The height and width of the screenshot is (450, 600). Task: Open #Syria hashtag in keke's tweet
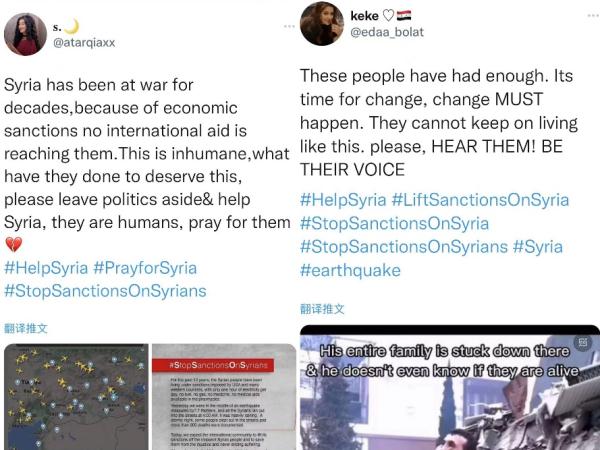click(538, 247)
